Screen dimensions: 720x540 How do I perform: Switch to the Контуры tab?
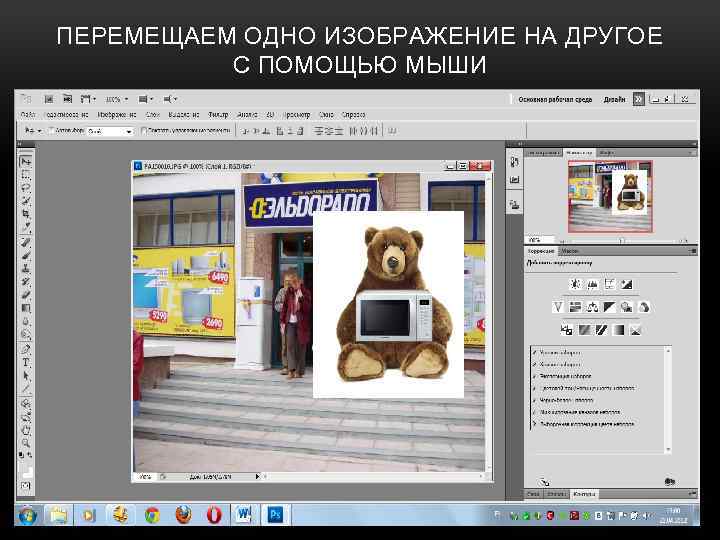(584, 494)
